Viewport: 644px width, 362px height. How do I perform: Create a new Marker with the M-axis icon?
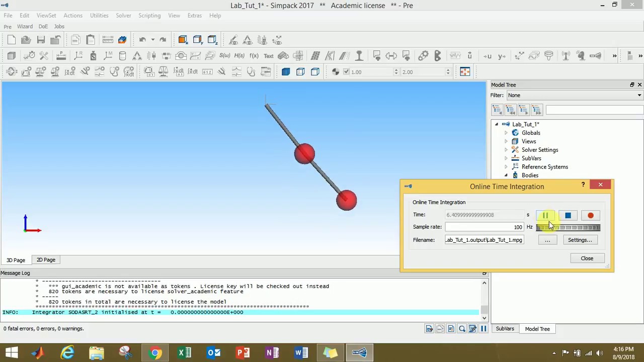click(x=108, y=56)
